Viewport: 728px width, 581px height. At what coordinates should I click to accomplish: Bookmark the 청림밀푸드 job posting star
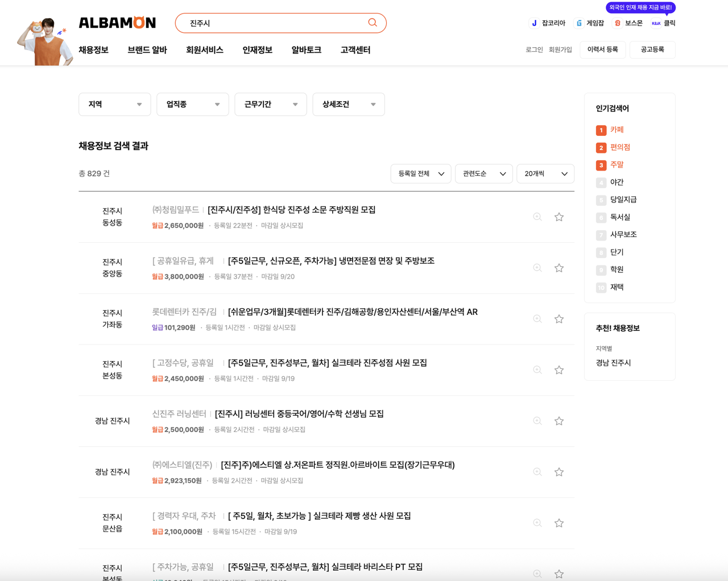(x=559, y=217)
